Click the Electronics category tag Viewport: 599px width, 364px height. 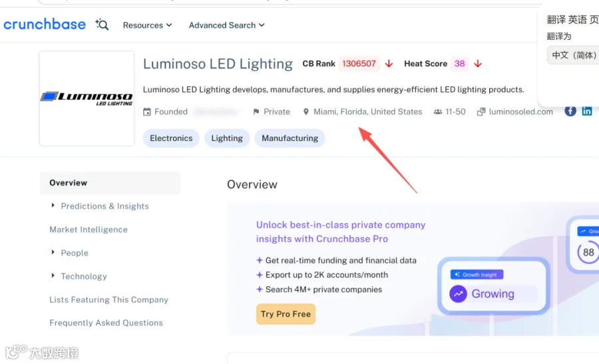pos(171,138)
